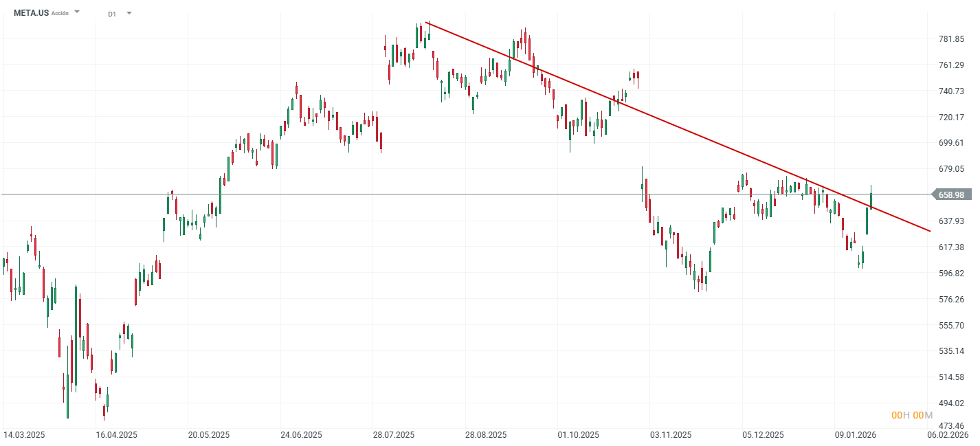Click the 28.07.2025 date label
980x446 pixels.
394,435
